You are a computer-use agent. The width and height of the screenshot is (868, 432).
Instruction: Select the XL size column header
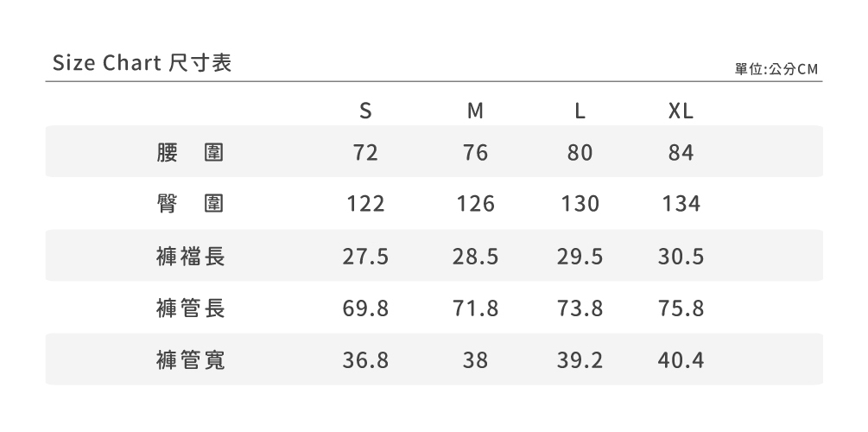click(x=681, y=111)
